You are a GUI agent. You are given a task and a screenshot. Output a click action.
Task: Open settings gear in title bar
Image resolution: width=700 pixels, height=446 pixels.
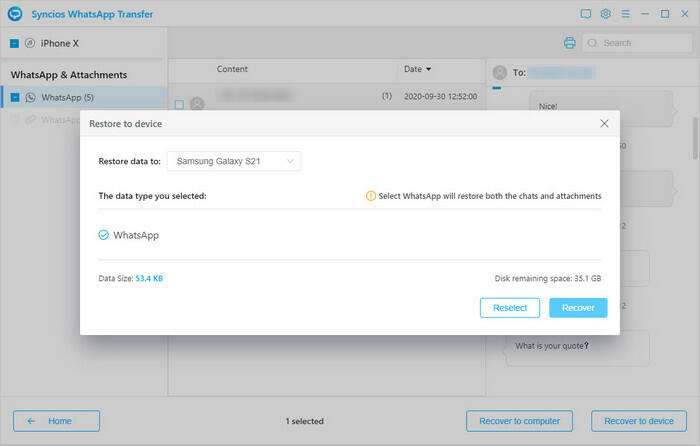(606, 14)
